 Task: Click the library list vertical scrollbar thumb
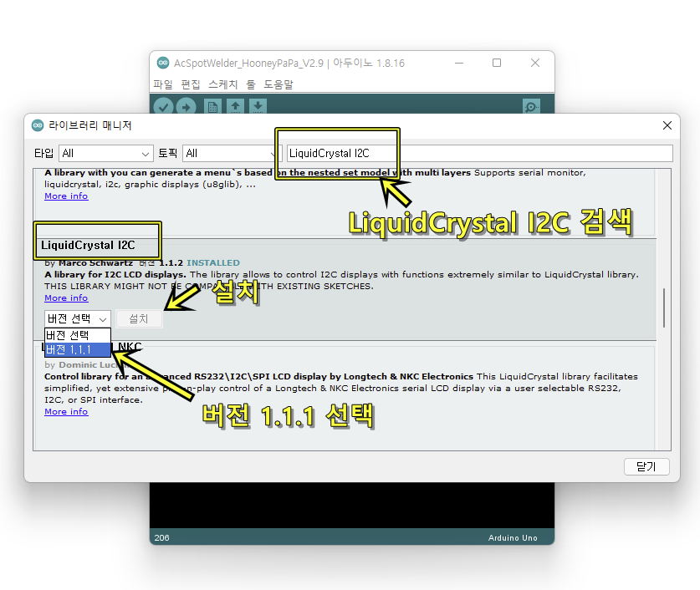click(664, 308)
